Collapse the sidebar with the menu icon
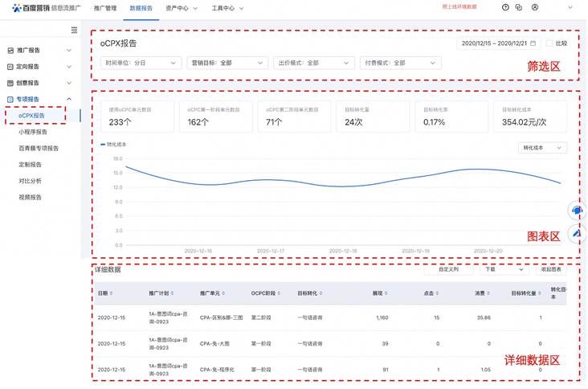588x389 pixels. 75,30
